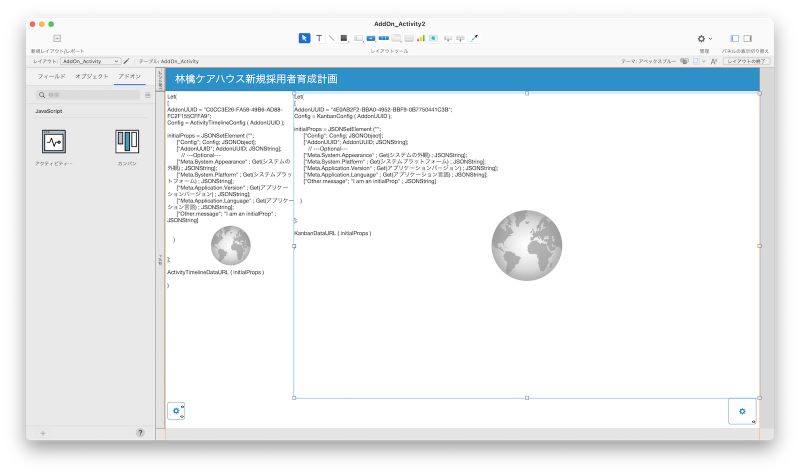Click the New Layout/Report plus icon
The height and width of the screenshot is (475, 800).
point(57,38)
